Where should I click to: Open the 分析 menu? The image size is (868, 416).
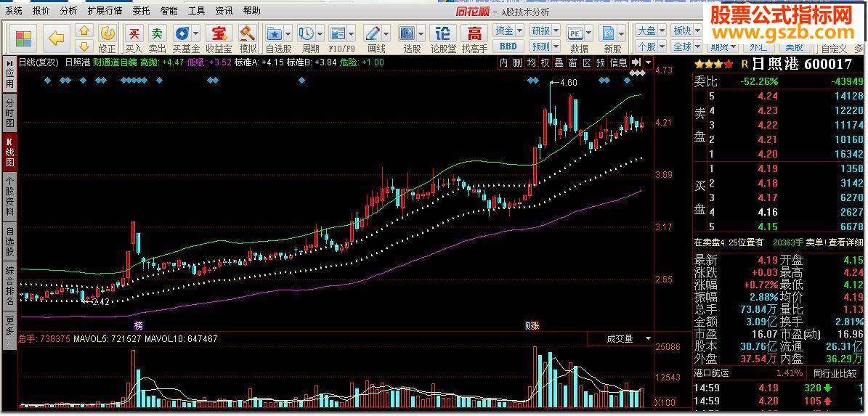tap(69, 10)
